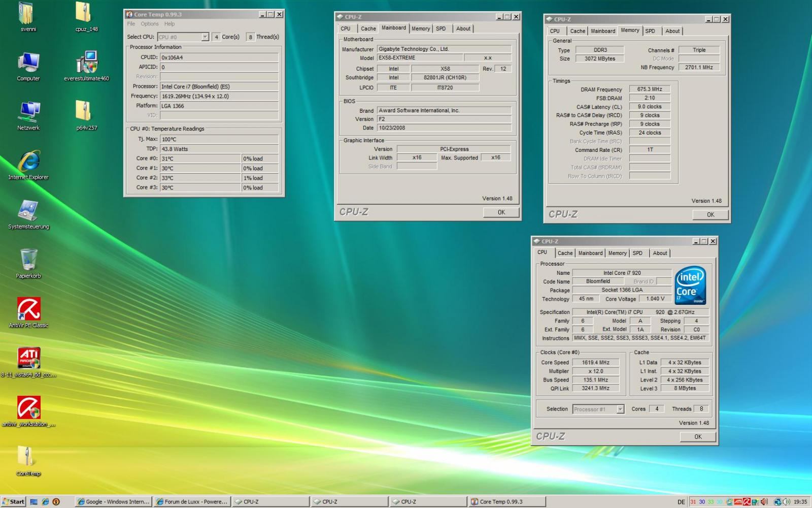Image resolution: width=812 pixels, height=508 pixels.
Task: Click the Frequency field in Core Temp
Action: [219, 96]
